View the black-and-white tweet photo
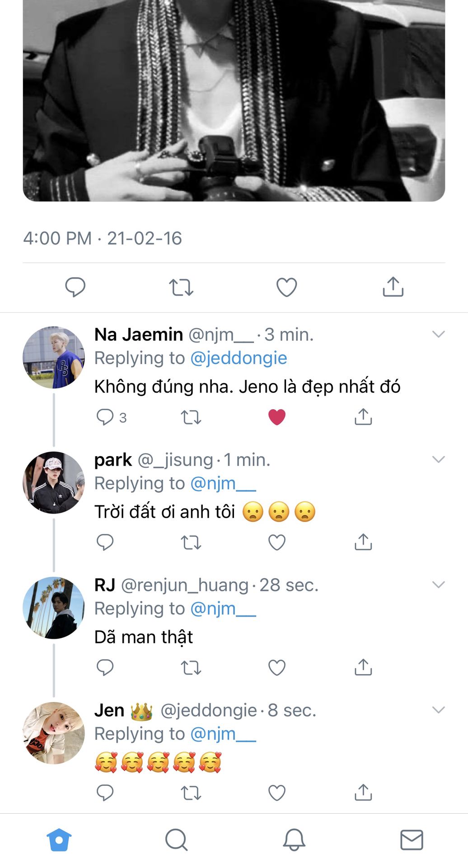This screenshot has width=468, height=868. pos(234,99)
